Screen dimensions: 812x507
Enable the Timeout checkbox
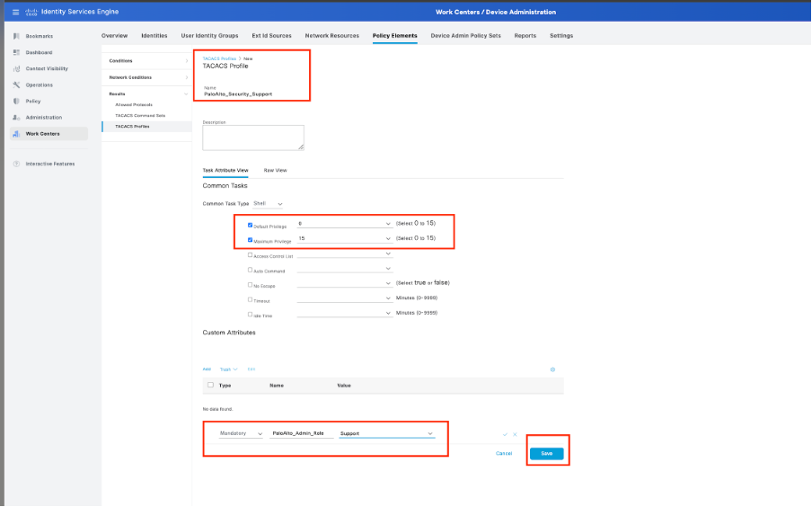[x=250, y=299]
